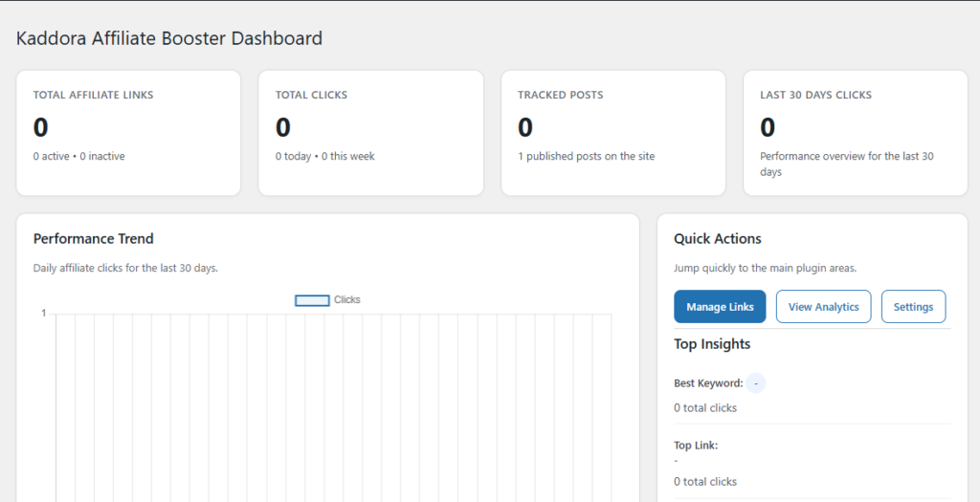This screenshot has width=980, height=502.
Task: Click inside the Performance Trend chart grid
Action: click(x=333, y=402)
